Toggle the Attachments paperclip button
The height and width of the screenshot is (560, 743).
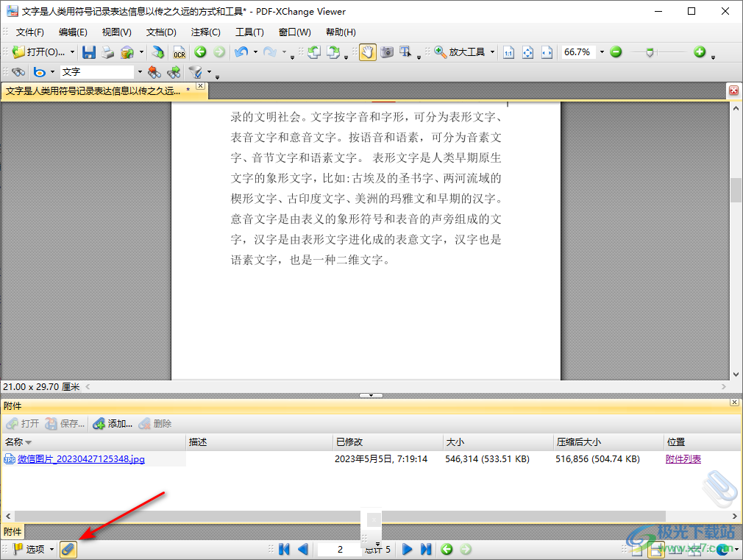68,549
